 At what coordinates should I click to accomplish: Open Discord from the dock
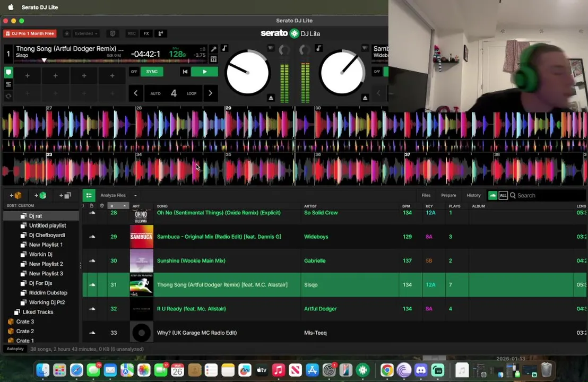[x=421, y=370]
